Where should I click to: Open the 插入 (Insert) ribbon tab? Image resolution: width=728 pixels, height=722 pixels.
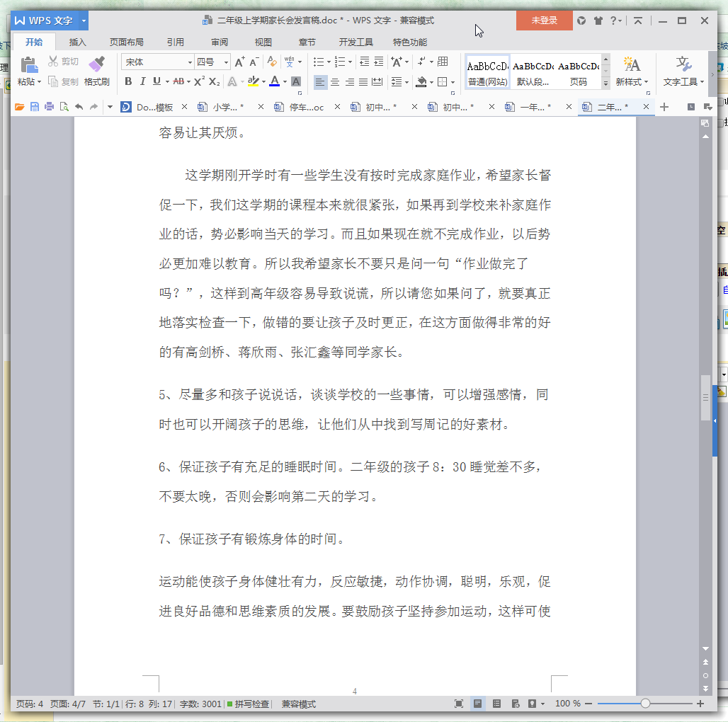click(77, 42)
